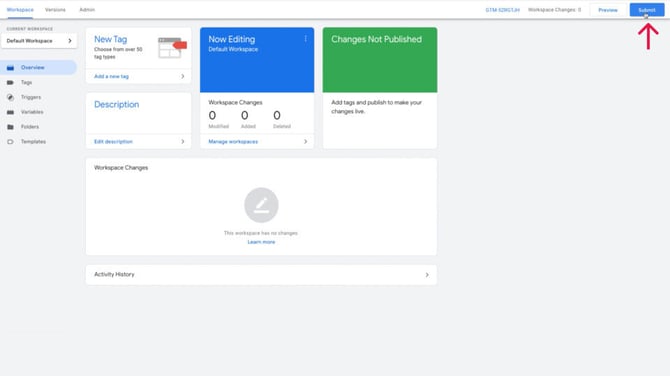670x376 pixels.
Task: Click the Add a new tag link
Action: click(111, 76)
